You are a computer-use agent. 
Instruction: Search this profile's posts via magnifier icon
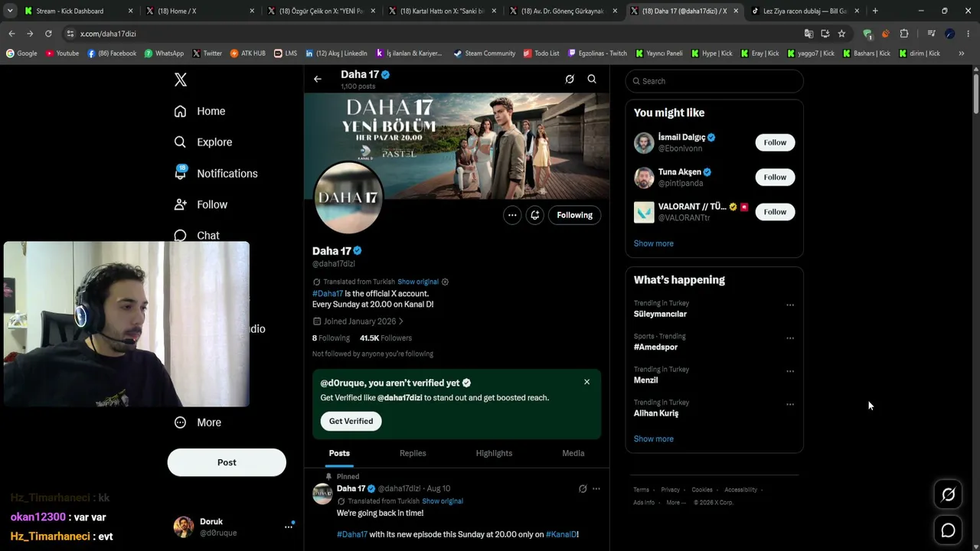(592, 79)
